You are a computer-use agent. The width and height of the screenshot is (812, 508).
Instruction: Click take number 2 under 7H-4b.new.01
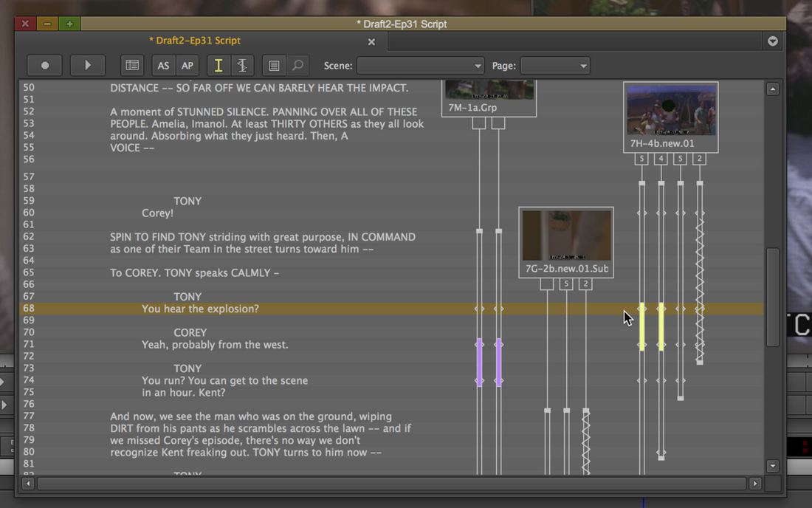point(699,158)
